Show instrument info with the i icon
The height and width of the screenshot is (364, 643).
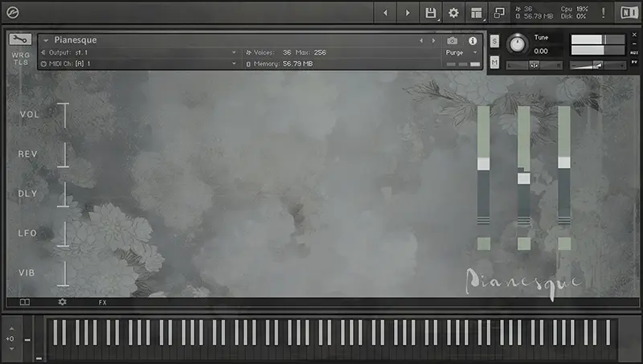(473, 41)
